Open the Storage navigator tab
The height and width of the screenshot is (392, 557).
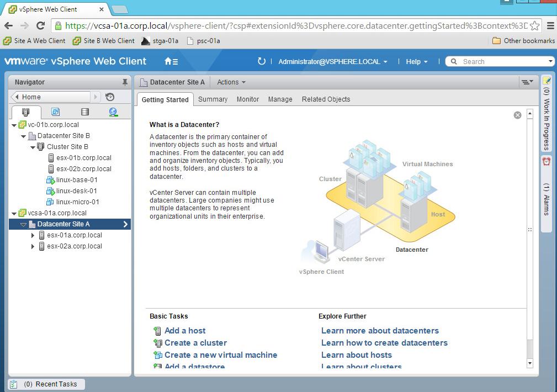click(x=85, y=112)
